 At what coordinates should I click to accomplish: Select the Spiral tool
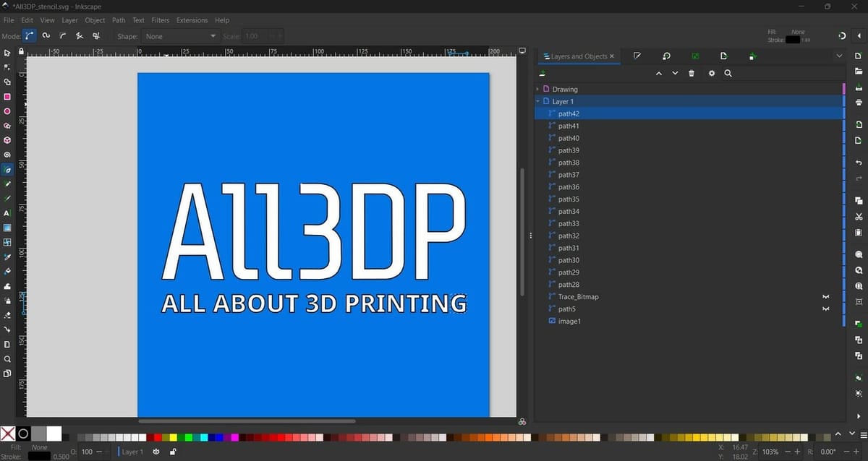pos(7,155)
